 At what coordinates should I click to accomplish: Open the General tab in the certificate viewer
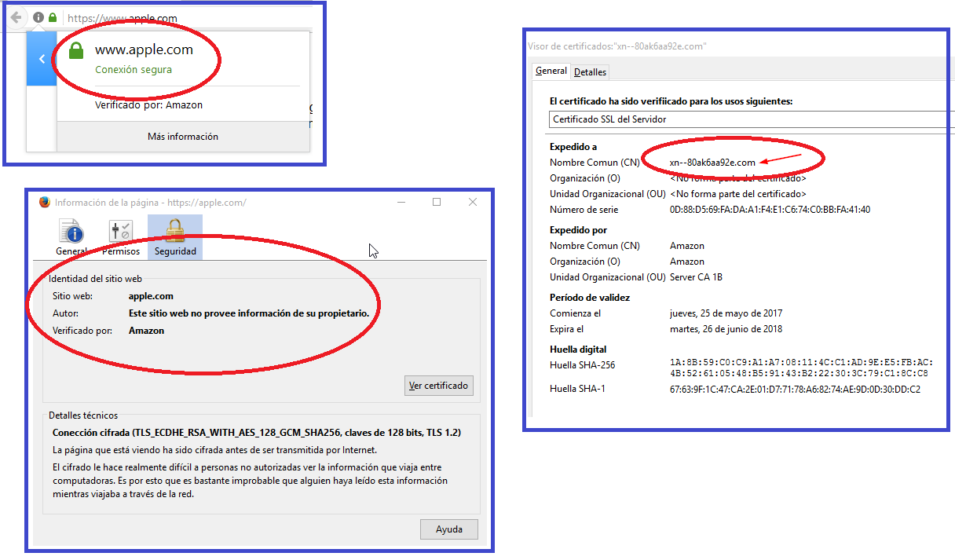point(551,71)
